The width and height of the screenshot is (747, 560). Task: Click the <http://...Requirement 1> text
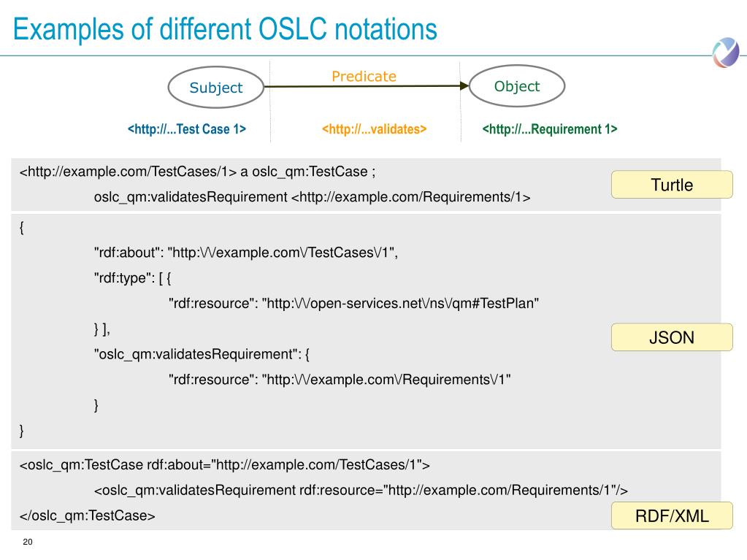550,129
